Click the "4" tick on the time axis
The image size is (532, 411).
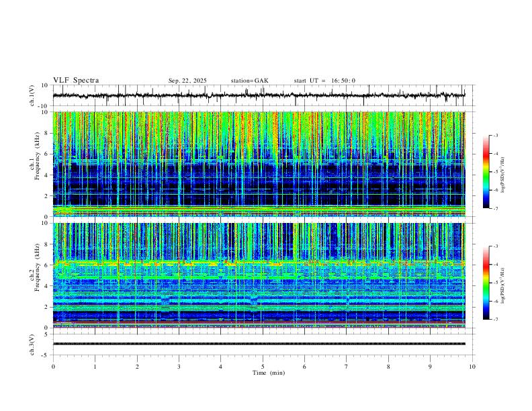pyautogui.click(x=220, y=367)
